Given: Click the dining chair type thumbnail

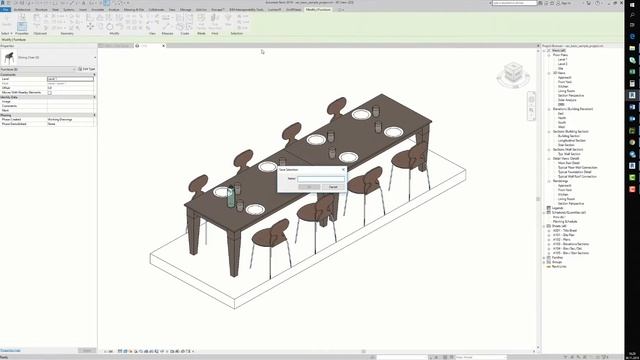Looking at the screenshot, I should point(9,58).
